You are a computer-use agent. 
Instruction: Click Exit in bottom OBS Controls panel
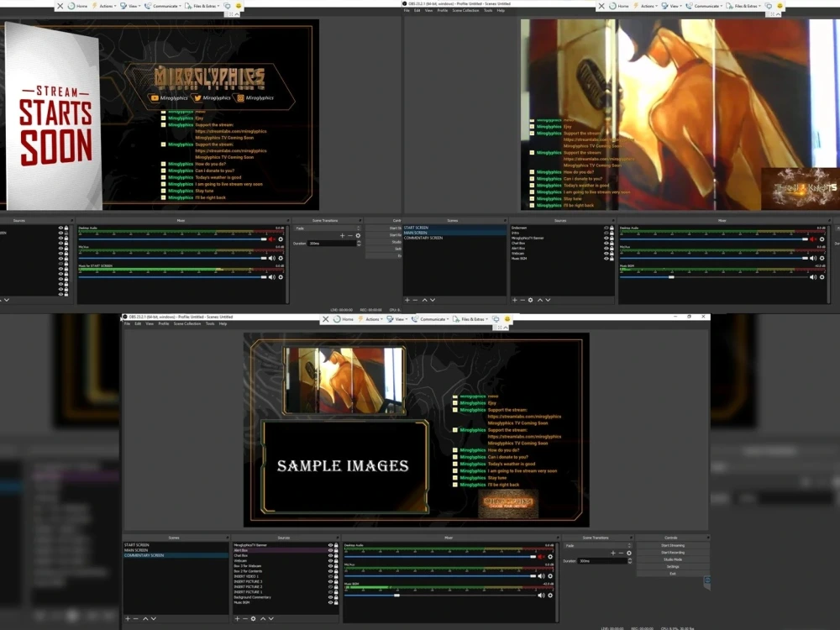(672, 573)
